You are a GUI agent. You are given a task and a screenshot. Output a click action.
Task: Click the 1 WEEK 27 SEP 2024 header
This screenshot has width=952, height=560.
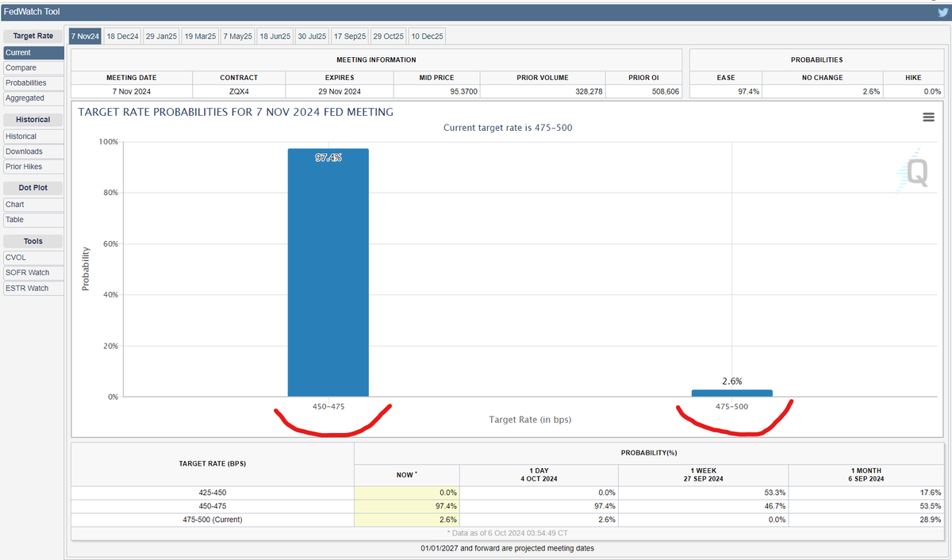coord(704,474)
